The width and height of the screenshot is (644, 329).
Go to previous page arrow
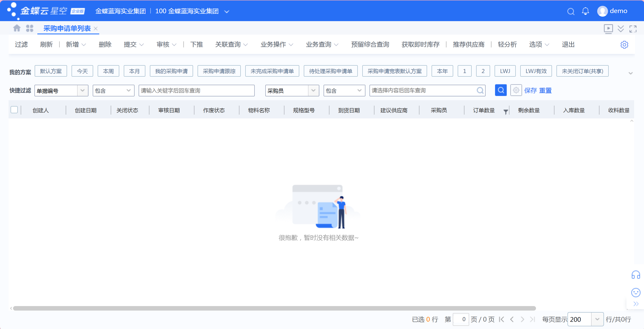(x=512, y=319)
